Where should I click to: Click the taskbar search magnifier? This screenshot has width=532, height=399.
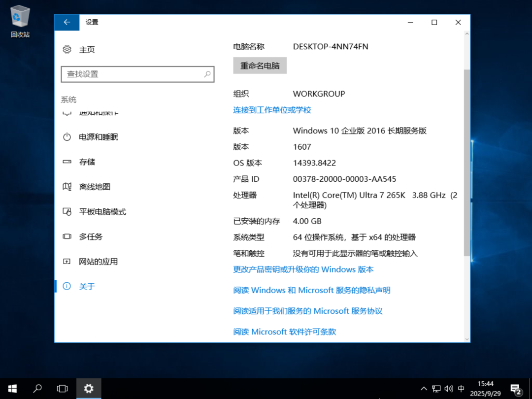(x=37, y=389)
